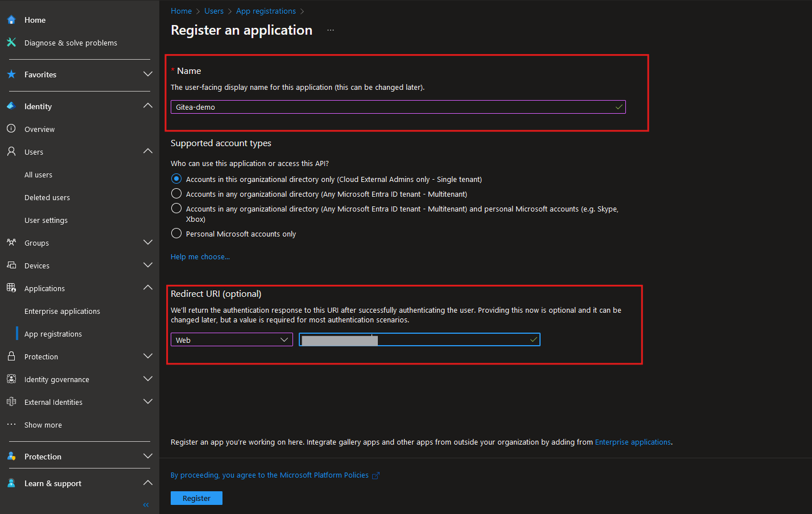Collapse the Users section chevron
The height and width of the screenshot is (514, 812).
pos(148,152)
